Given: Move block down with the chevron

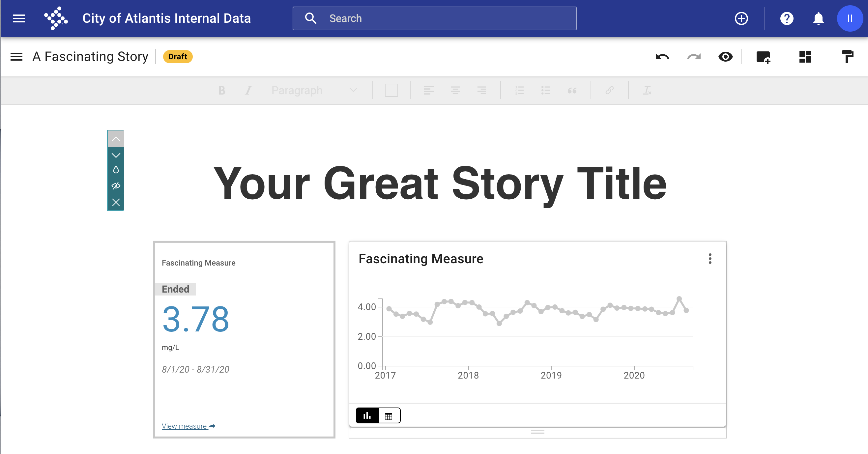Looking at the screenshot, I should click(116, 155).
